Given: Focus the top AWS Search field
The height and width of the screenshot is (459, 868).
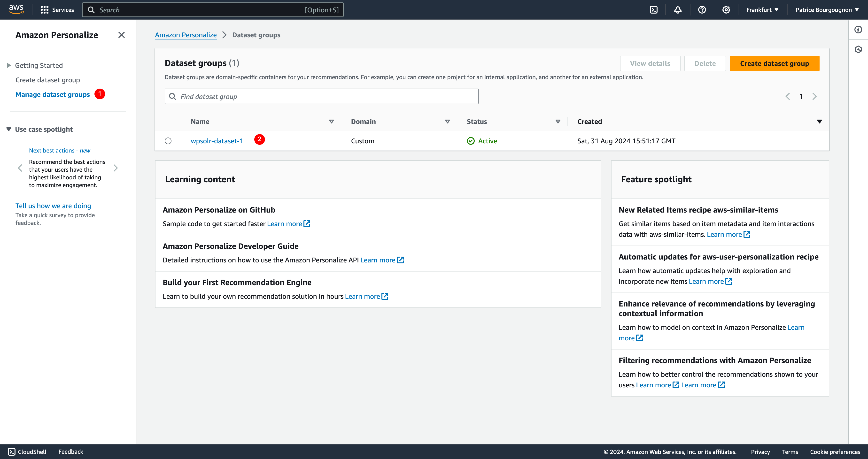Looking at the screenshot, I should click(x=213, y=10).
